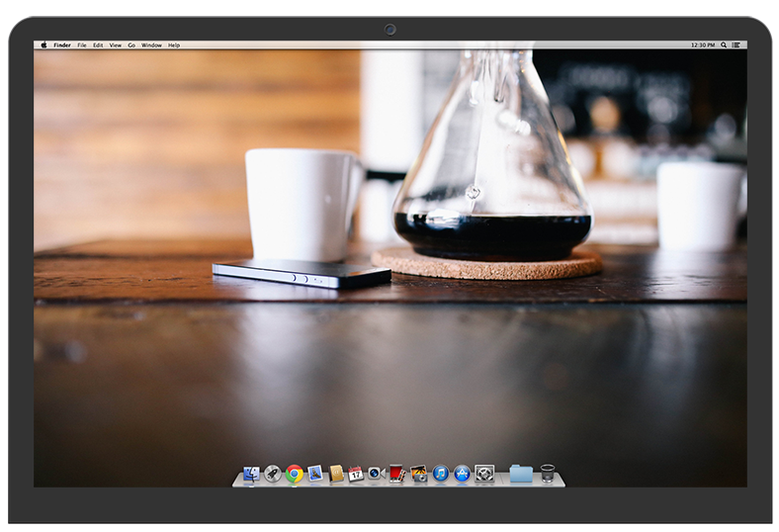Open the Contacts address book in dock

tap(336, 474)
